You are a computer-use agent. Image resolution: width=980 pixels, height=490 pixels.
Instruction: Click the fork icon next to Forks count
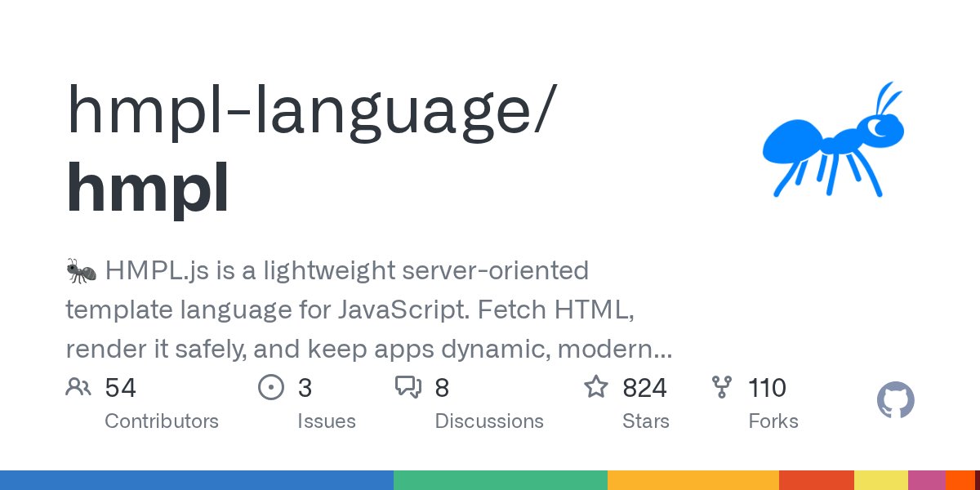click(x=723, y=387)
